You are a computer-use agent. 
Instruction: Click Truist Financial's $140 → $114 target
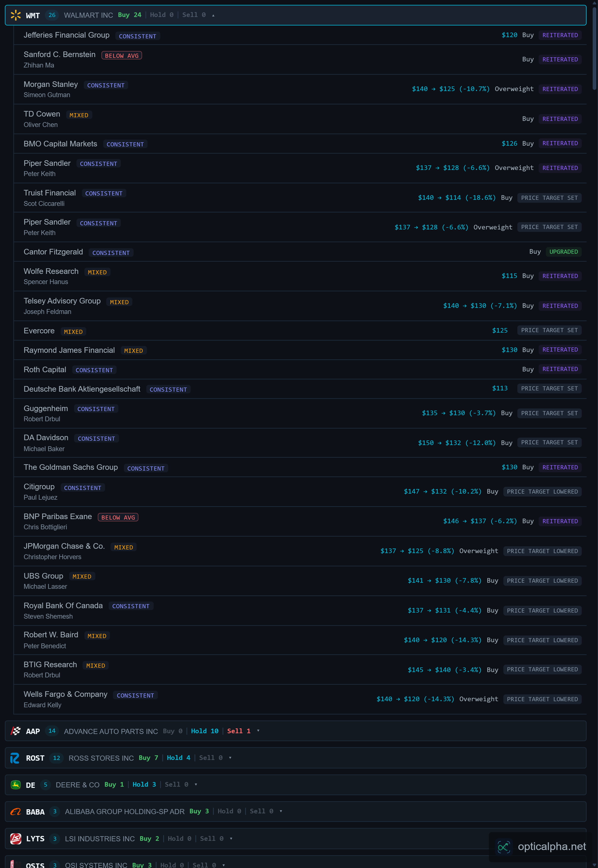click(456, 198)
